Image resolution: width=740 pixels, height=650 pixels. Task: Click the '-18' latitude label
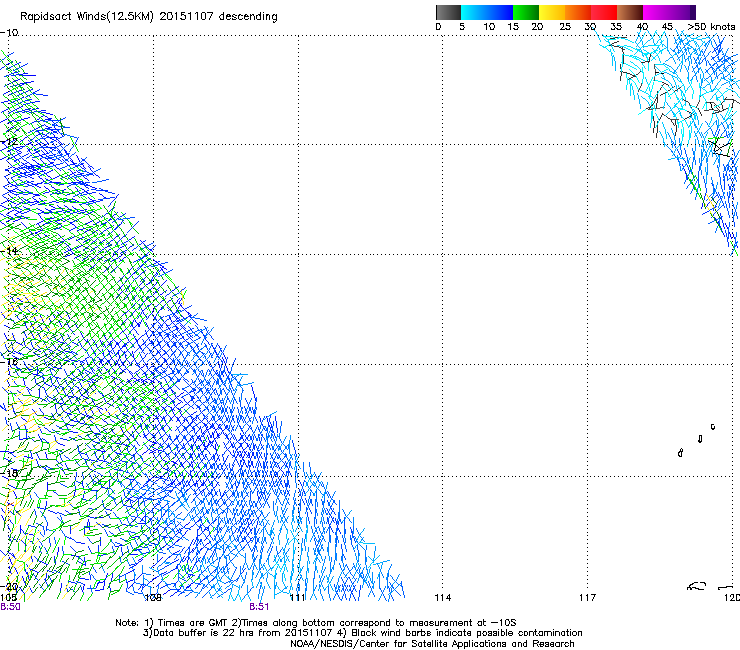9,473
